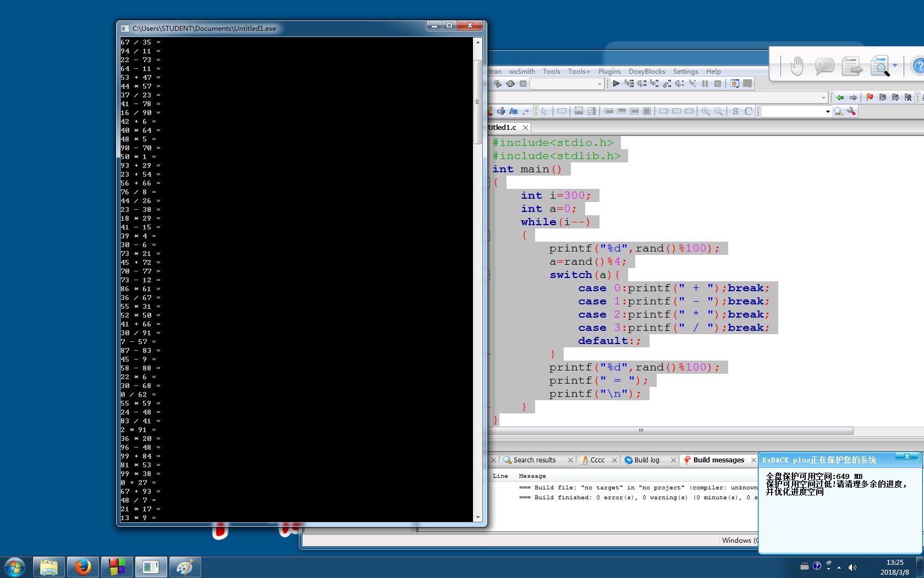Open the search text combo box dropdown
Viewport: 924px width, 578px height.
coord(828,111)
